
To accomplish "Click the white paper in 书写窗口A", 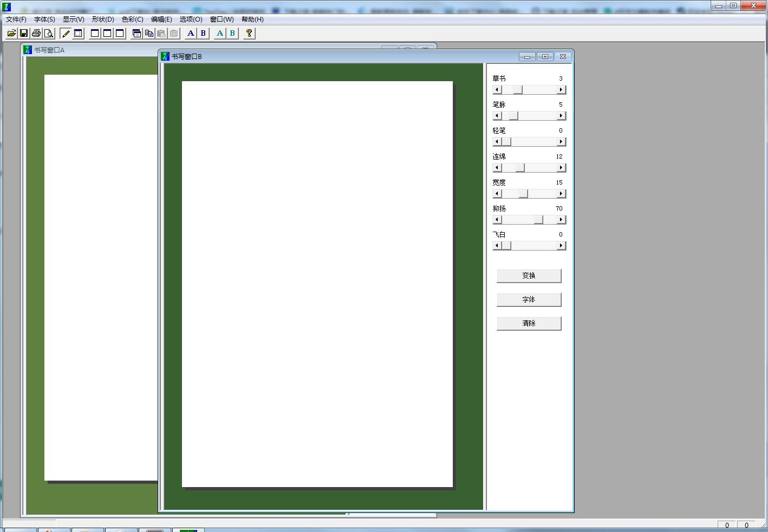I will pyautogui.click(x=101, y=277).
